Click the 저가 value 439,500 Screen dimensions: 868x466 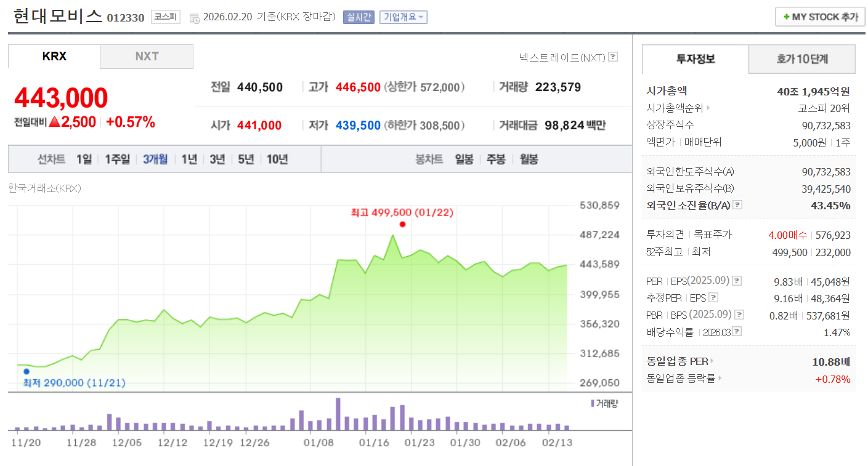pos(358,126)
